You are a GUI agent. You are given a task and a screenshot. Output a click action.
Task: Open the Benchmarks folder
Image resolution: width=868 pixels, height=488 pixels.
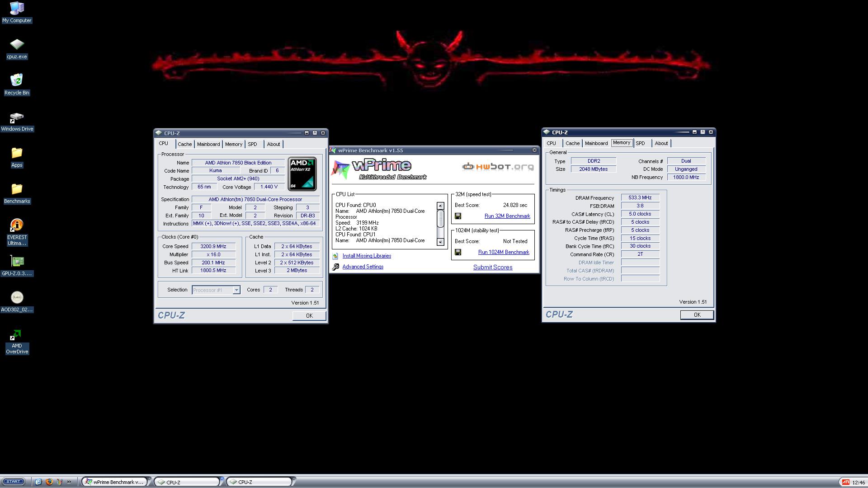(x=17, y=194)
